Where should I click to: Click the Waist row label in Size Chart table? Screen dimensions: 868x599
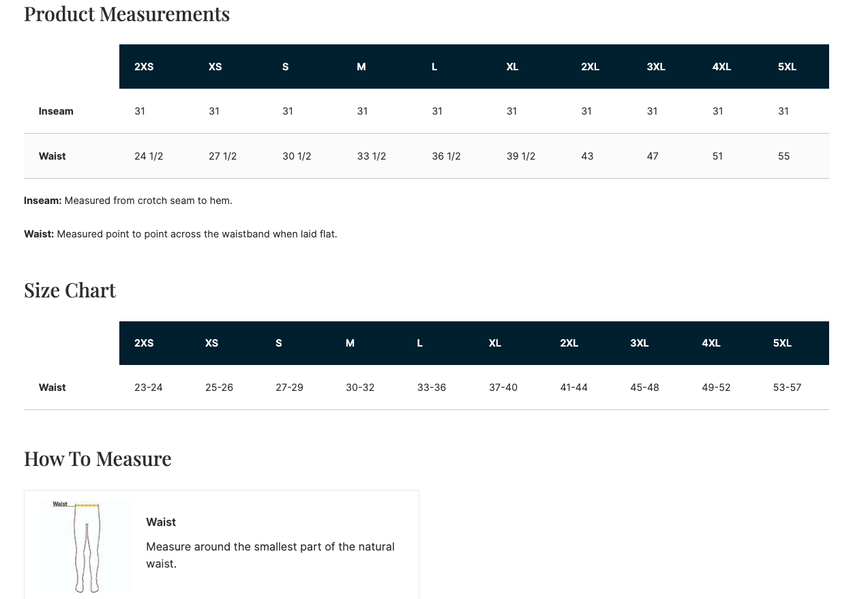(53, 388)
